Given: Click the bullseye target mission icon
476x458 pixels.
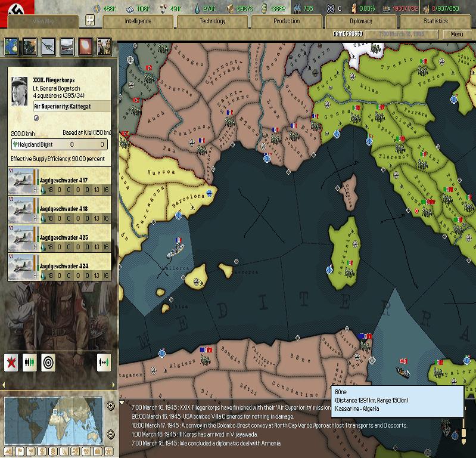Looking at the screenshot, I should coord(48,362).
